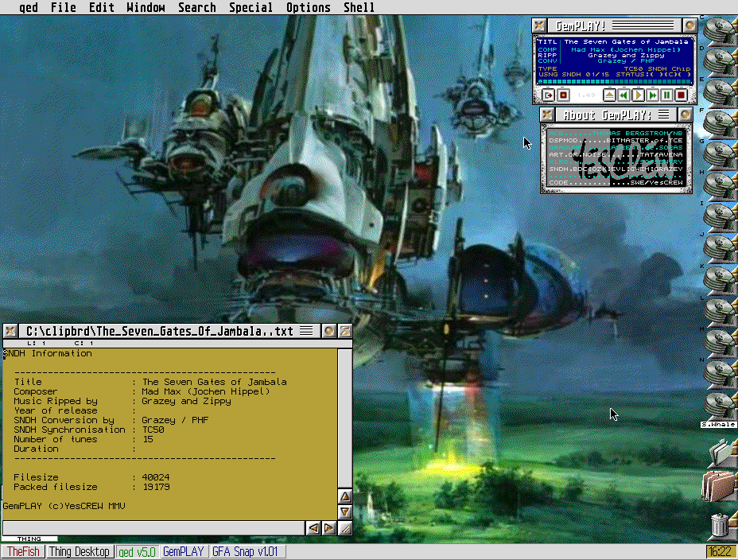Click the brown file folders desktop icon
The image size is (738, 560).
(x=719, y=486)
